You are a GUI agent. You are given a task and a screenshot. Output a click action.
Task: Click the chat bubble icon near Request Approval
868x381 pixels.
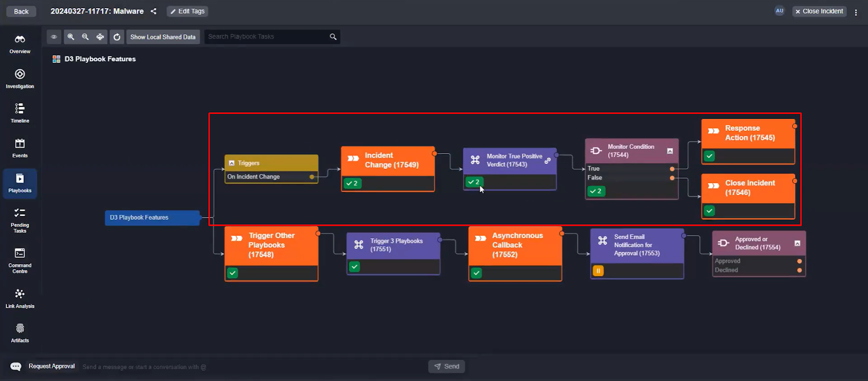[16, 366]
